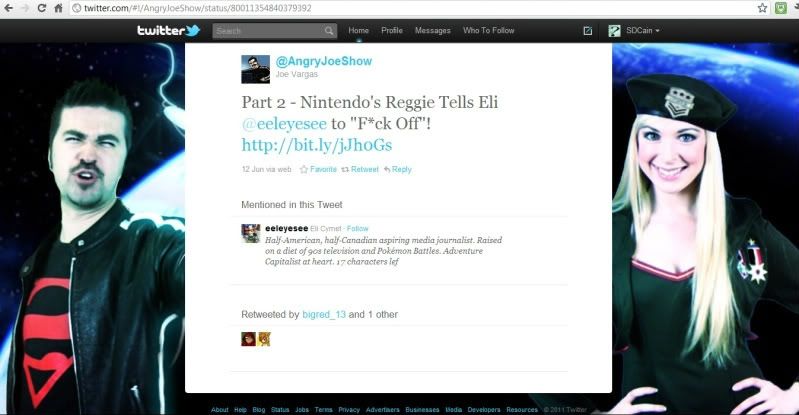Viewport: 799px width, 415px height.
Task: Click the browser forward arrow
Action: tap(24, 8)
